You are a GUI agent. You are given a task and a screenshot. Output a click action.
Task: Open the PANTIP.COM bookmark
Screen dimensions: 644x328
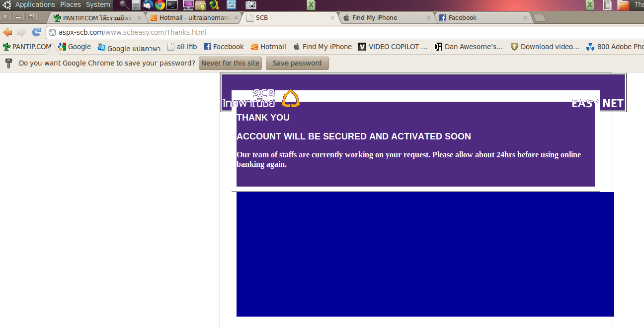[27, 47]
